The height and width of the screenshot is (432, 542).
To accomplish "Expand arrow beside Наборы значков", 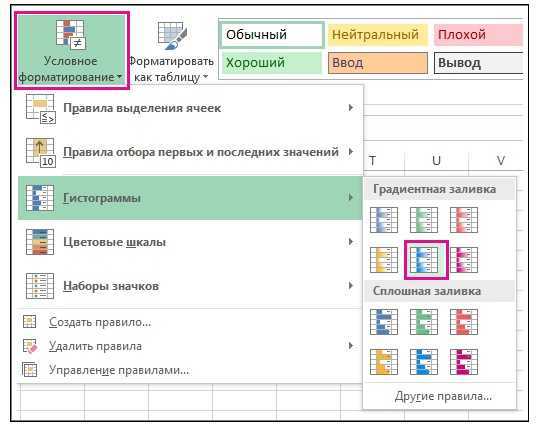I will coord(351,285).
